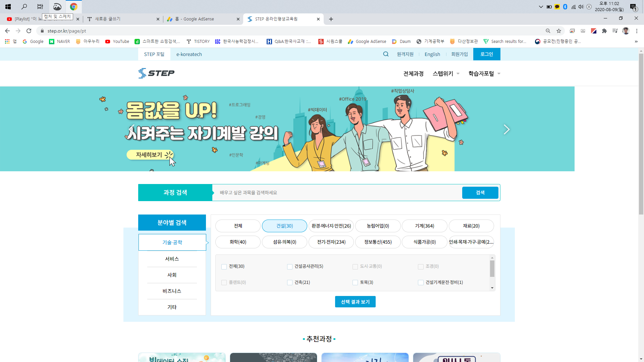644x362 pixels.
Task: Click the site search magnifier icon
Action: point(386,54)
